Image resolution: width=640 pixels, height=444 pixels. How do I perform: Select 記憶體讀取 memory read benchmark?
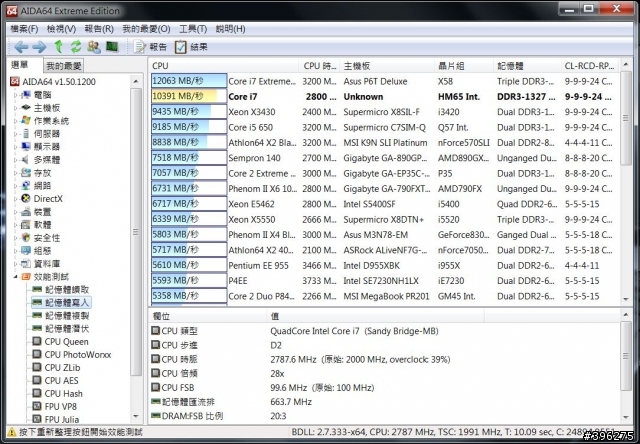click(61, 290)
